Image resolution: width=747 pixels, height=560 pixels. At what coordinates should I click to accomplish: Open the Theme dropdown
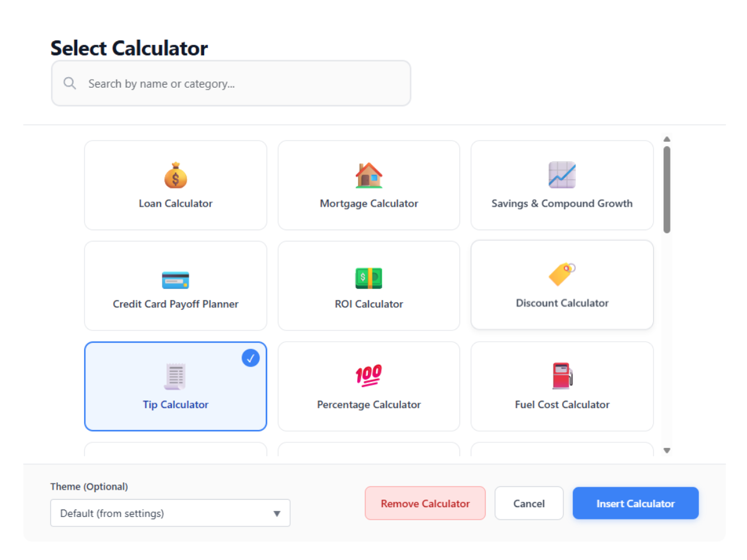[170, 513]
